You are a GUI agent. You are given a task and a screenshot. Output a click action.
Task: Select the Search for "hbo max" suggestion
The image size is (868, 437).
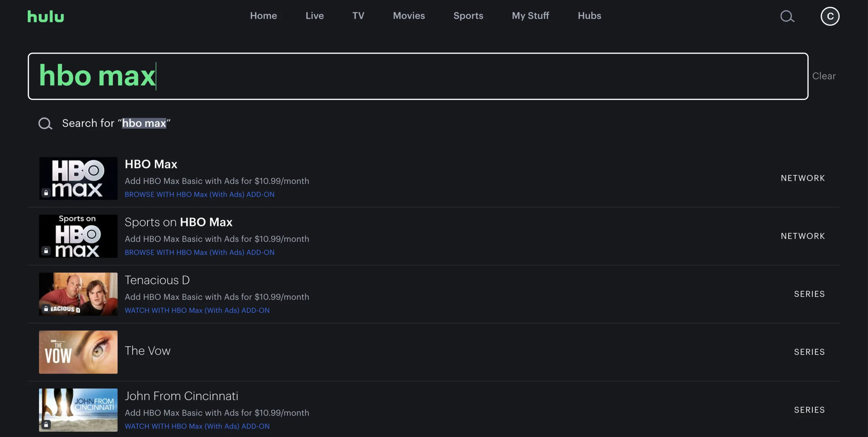point(116,123)
